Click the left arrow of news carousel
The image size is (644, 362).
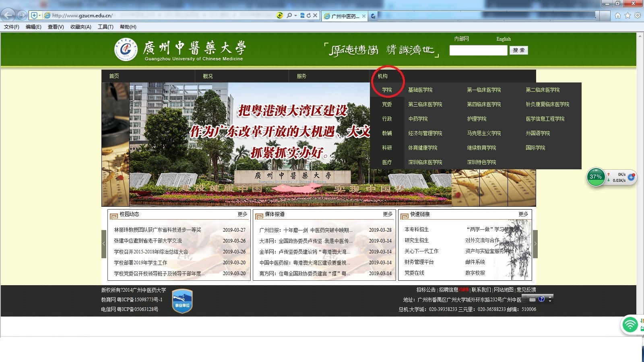[104, 244]
